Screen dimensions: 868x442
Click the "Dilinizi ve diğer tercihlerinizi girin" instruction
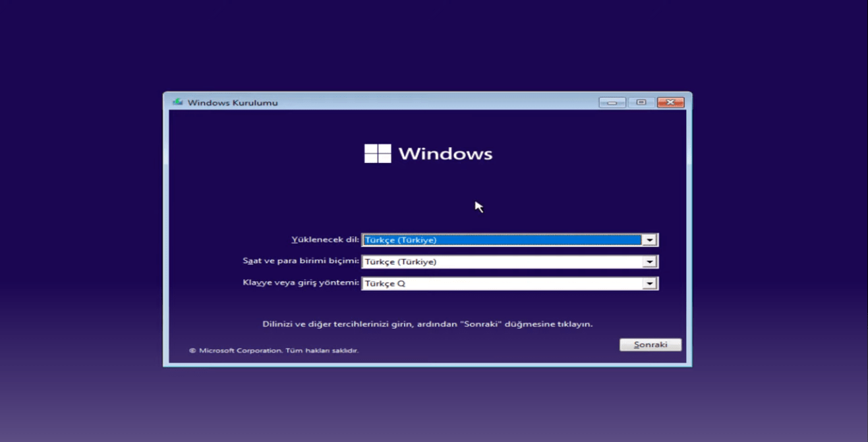[428, 324]
